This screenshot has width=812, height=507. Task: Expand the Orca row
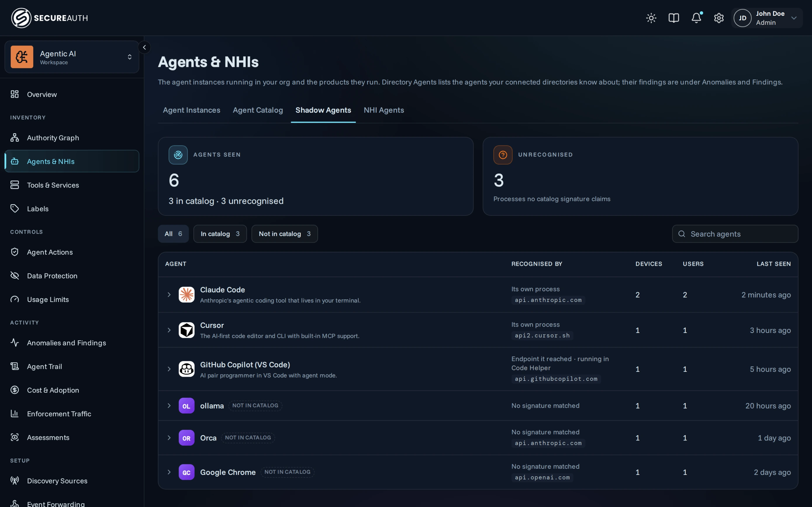click(169, 438)
